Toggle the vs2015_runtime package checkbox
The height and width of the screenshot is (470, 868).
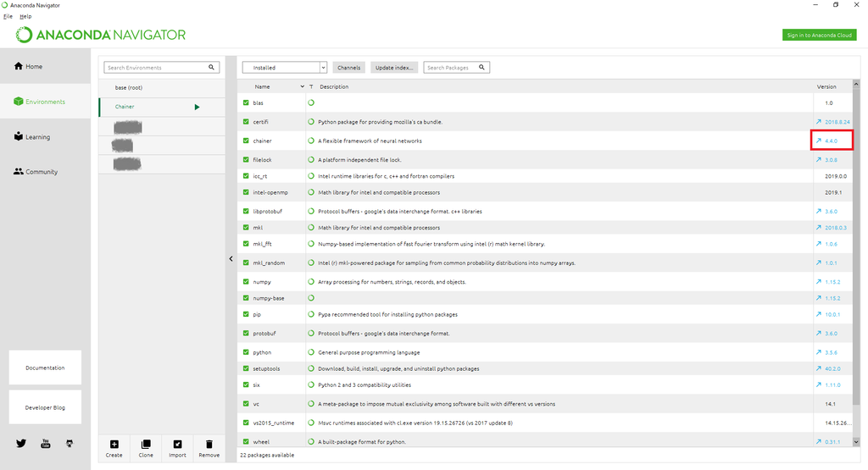[246, 423]
